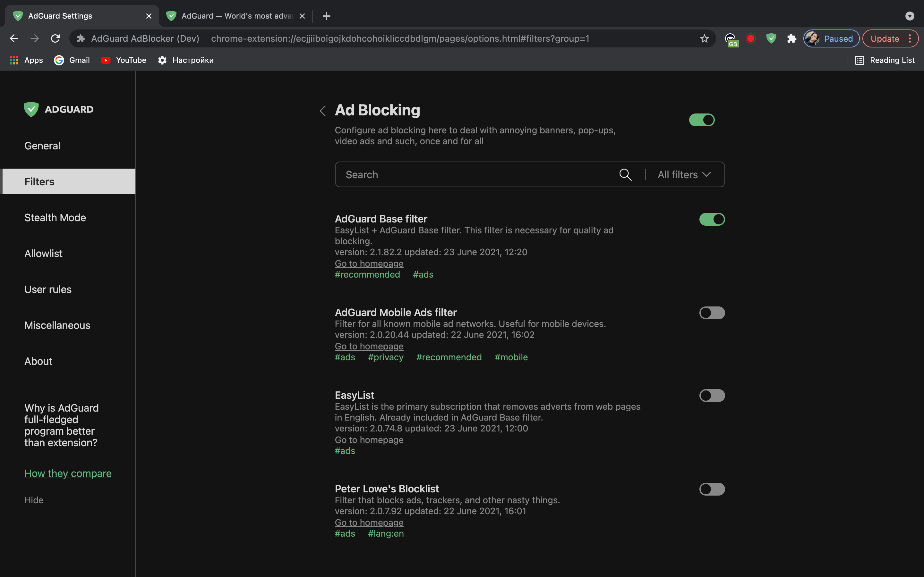924x577 pixels.
Task: Select Stealth Mode from the sidebar
Action: tap(55, 217)
